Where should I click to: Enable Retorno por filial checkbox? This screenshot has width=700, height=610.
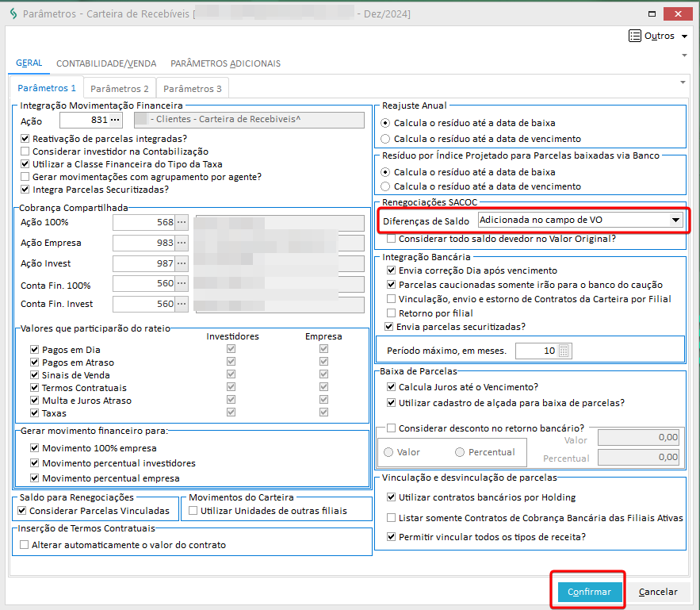[x=391, y=313]
